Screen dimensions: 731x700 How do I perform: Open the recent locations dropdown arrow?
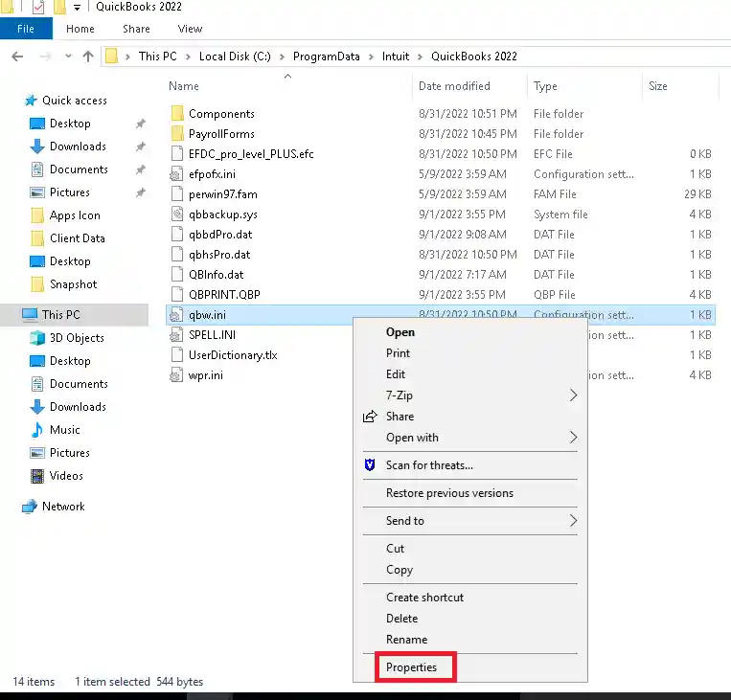[x=68, y=56]
